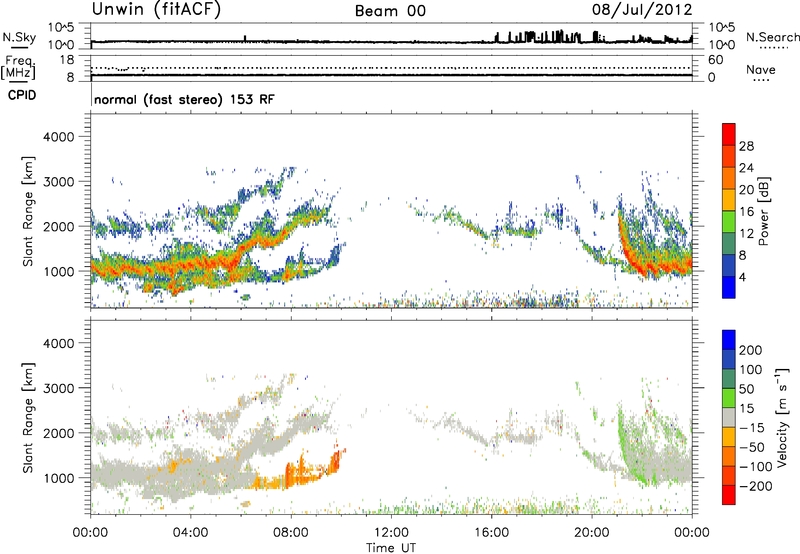Screen dimensions: 800x554
Task: Click the "200" value on velocity color bar
Action: coord(751,350)
